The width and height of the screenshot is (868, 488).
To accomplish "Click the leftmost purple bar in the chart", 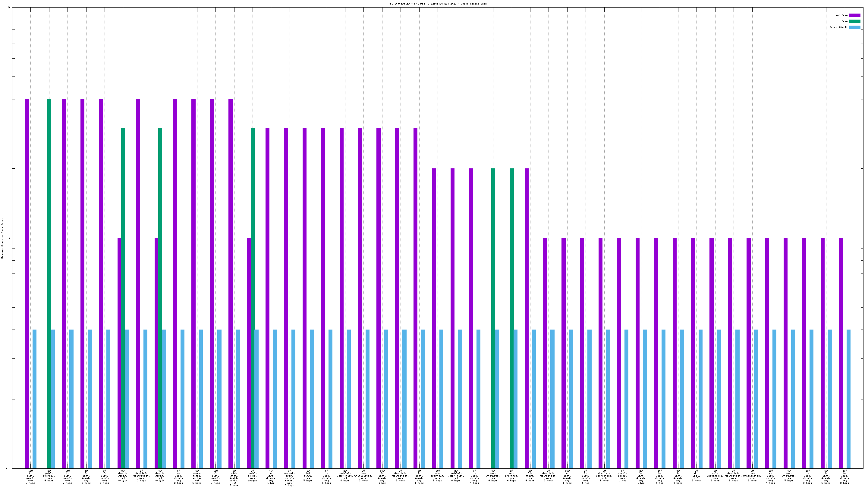I will pyautogui.click(x=27, y=283).
